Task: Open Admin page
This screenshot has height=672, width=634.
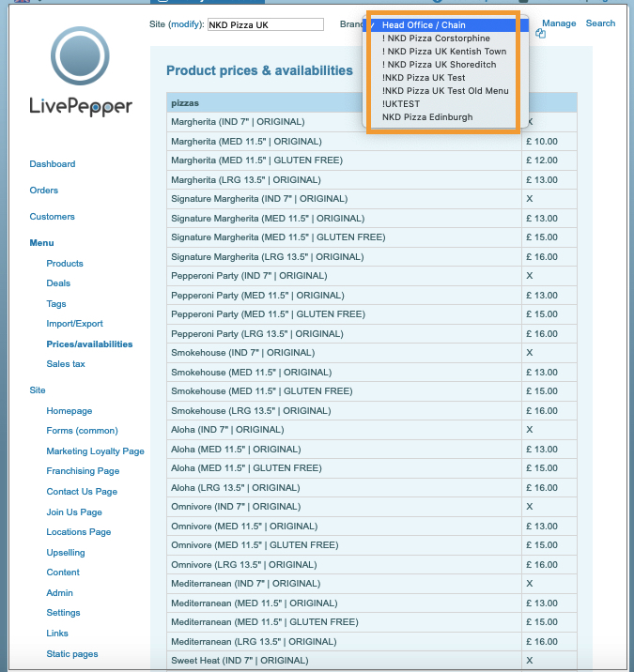Action: pos(59,593)
